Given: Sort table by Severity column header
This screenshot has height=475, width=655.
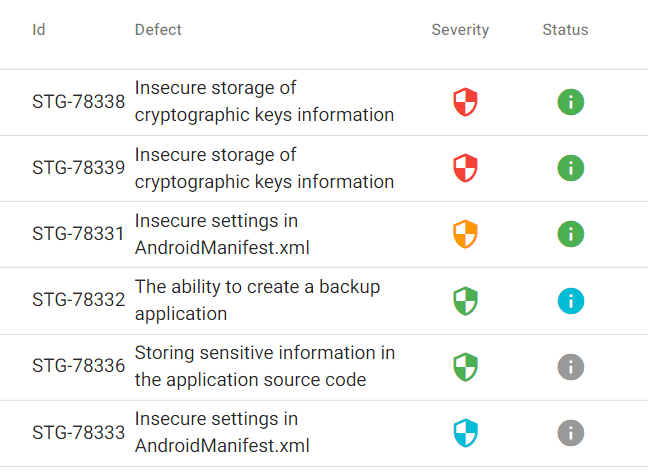Looking at the screenshot, I should (460, 30).
